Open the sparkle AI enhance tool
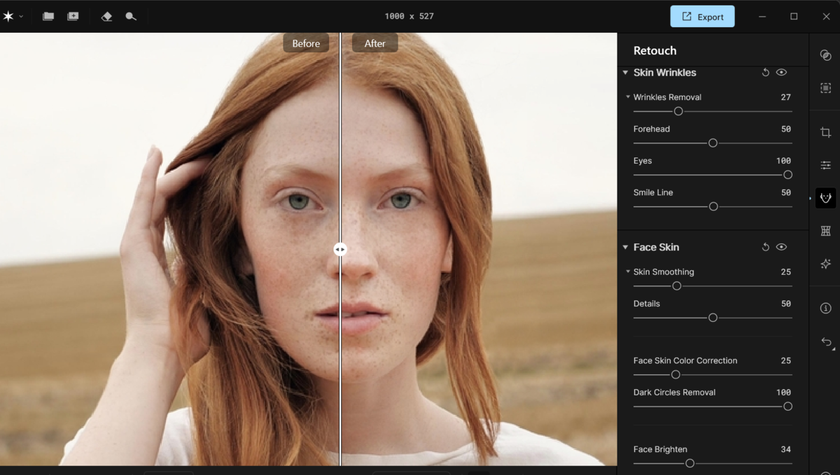 (x=826, y=264)
